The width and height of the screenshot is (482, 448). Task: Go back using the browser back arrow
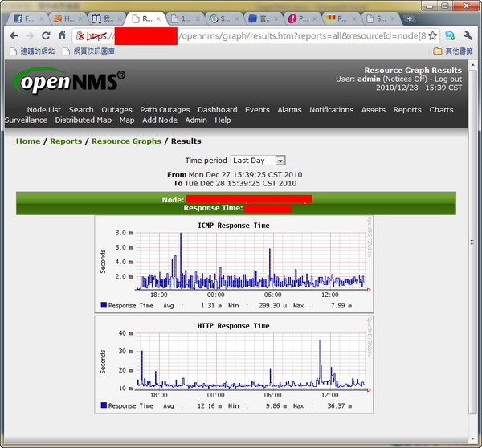coord(14,36)
